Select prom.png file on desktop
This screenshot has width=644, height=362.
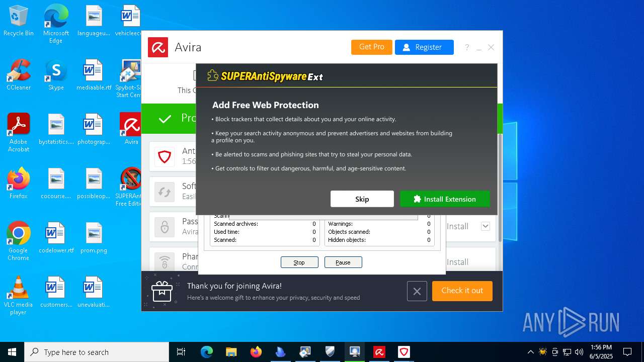(x=94, y=238)
